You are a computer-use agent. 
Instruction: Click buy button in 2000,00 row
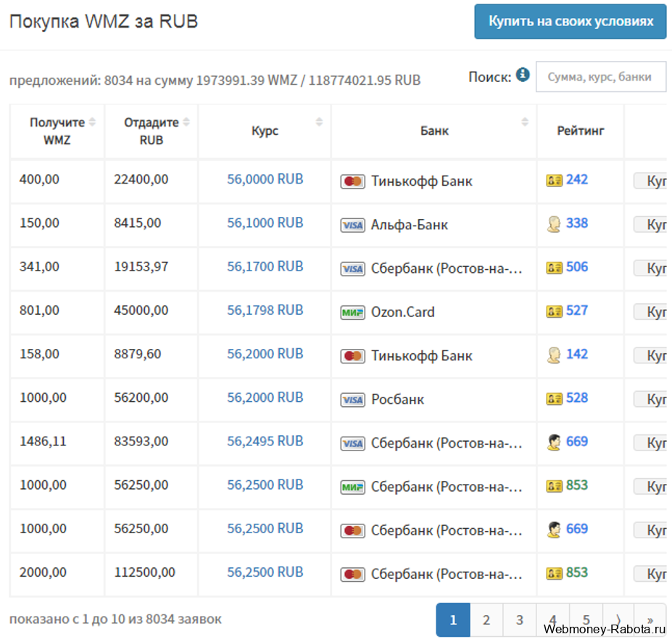[650, 574]
